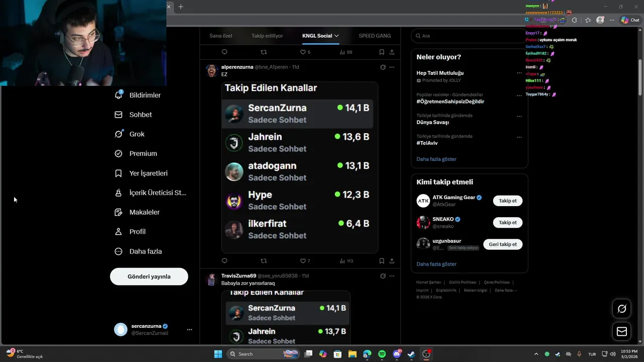Click Gönderi yayınla post button
Screen dimensions: 644x362
click(x=149, y=277)
